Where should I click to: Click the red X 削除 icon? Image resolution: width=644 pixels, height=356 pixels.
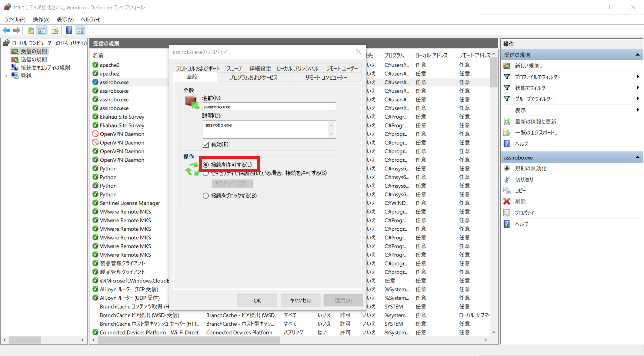pos(507,201)
